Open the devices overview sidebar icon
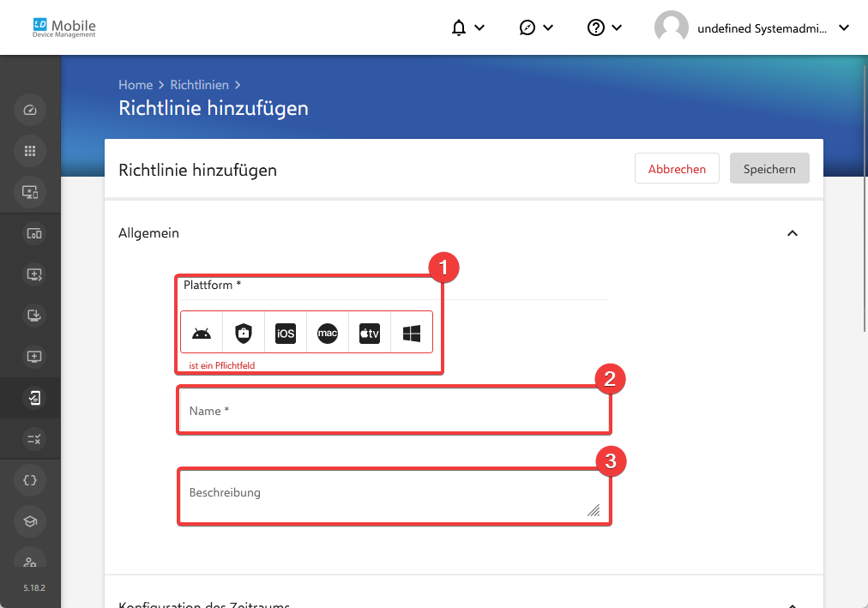This screenshot has height=608, width=868. click(33, 233)
